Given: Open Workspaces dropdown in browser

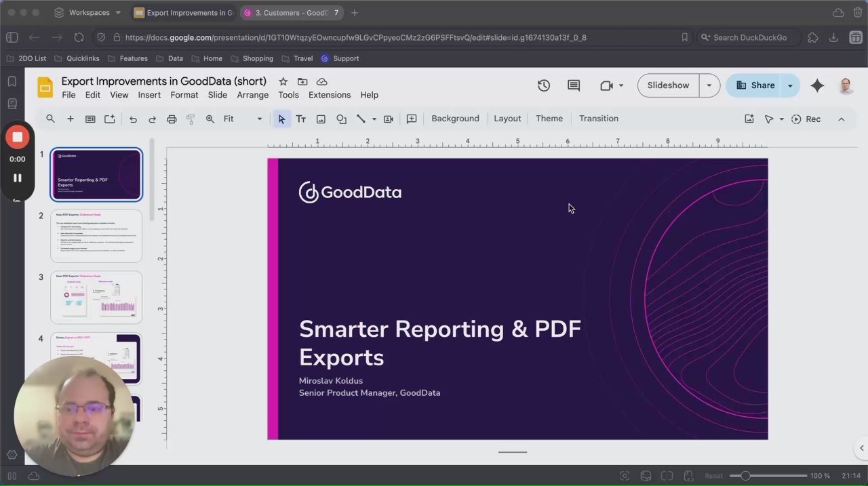Looking at the screenshot, I should (88, 12).
